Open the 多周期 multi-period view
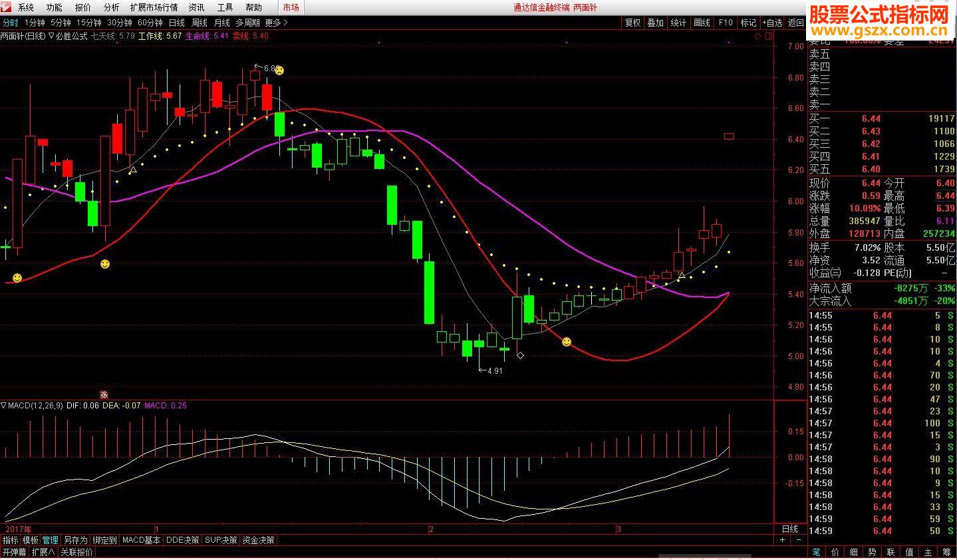Screen dimensions: 957x560 [247, 23]
